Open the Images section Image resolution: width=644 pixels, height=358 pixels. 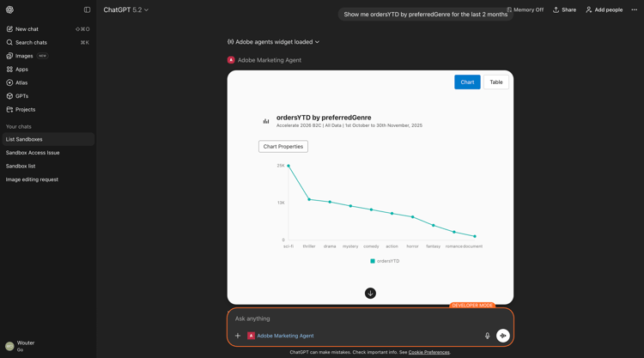[48, 56]
